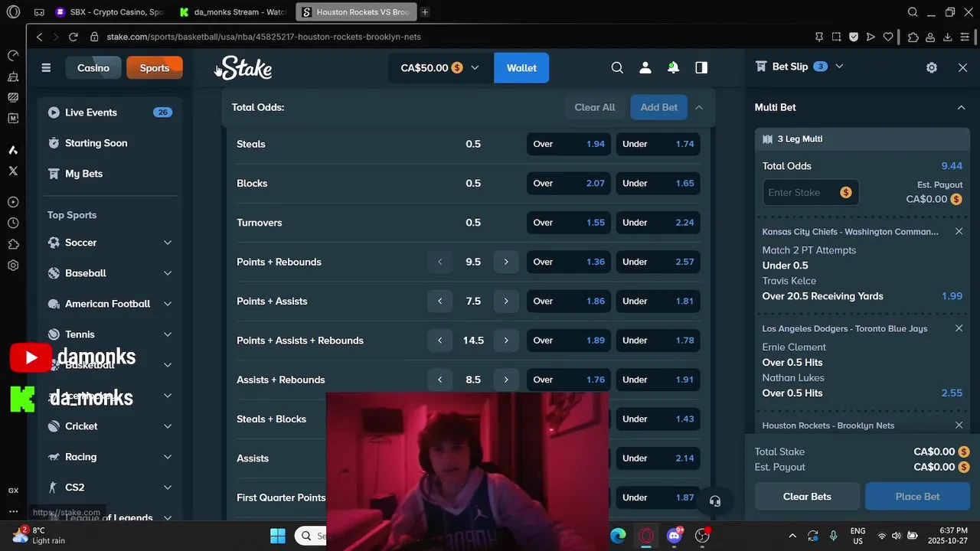Select Blocks Under 1.65

[658, 183]
